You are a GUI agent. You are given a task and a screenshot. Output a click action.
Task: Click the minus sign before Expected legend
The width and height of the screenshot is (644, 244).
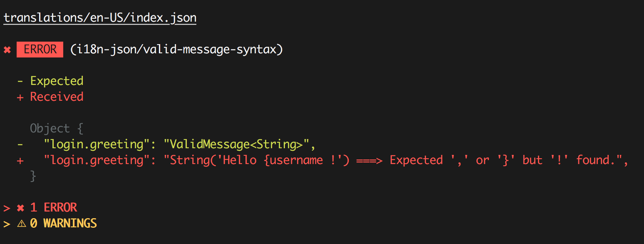[x=20, y=81]
